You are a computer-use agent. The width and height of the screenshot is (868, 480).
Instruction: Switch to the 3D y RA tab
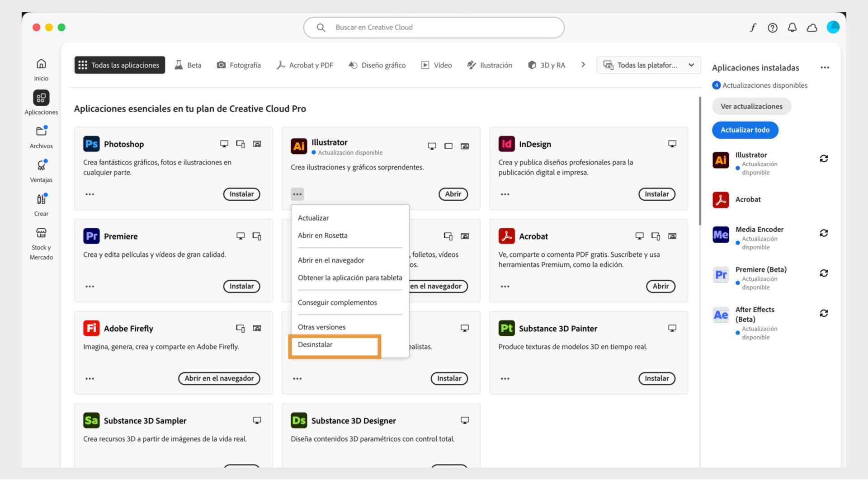(x=547, y=65)
